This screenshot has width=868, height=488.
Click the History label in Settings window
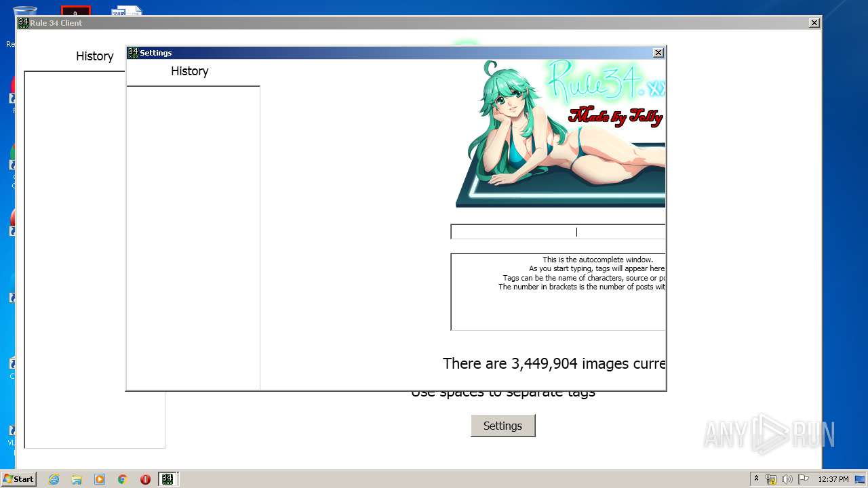(189, 71)
